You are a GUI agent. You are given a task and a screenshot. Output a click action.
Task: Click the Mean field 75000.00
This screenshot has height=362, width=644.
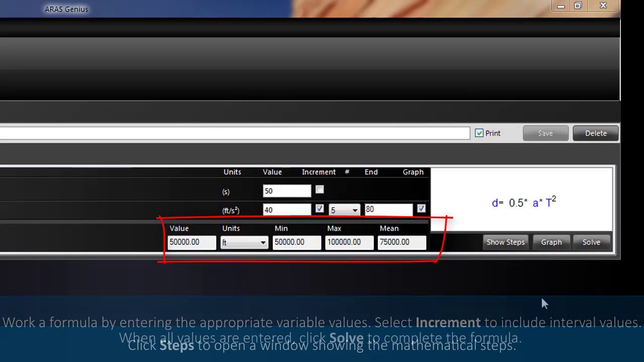pos(402,242)
